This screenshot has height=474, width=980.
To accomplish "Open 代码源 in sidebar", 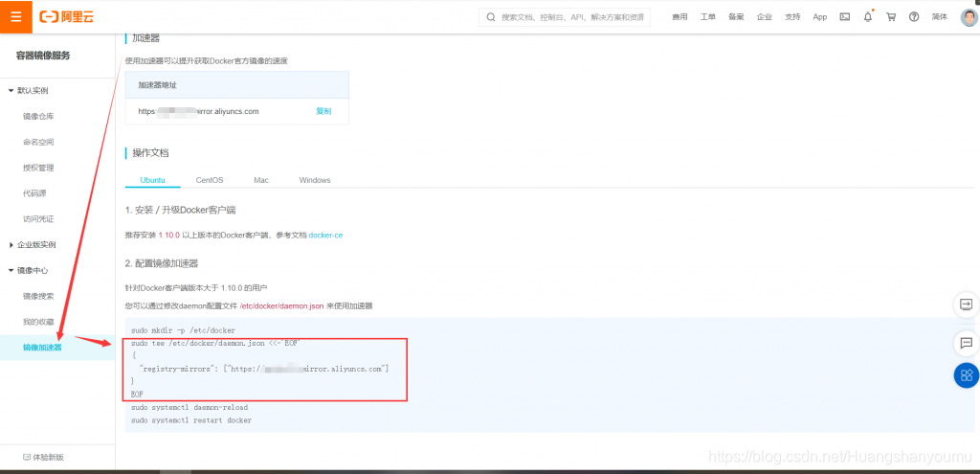I will point(34,193).
